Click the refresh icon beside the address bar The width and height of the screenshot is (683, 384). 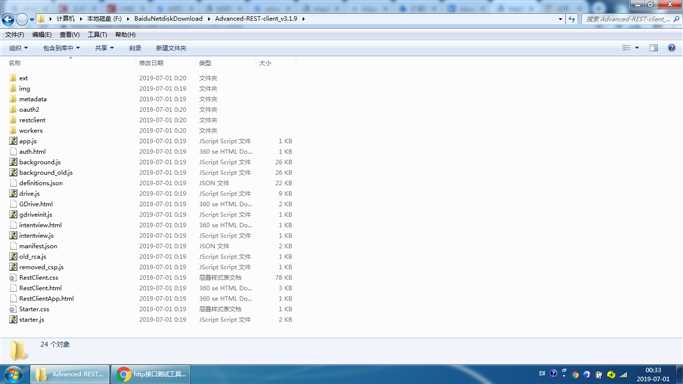571,19
